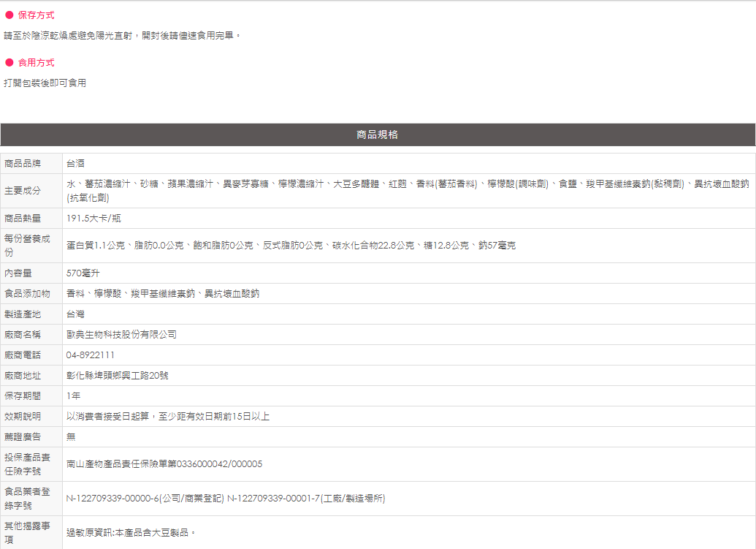Select the 570毫升 content volume value
Image resolution: width=756 pixels, height=549 pixels.
[83, 273]
